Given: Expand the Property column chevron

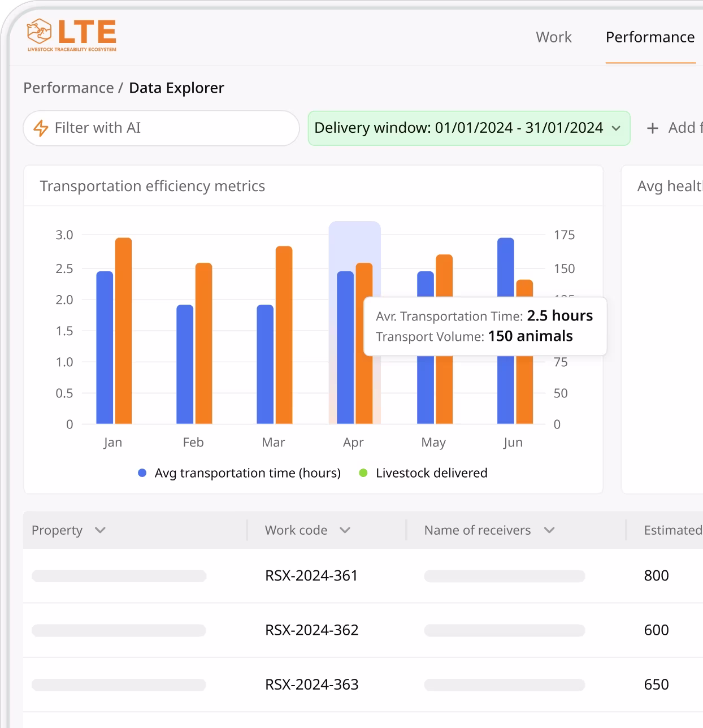Looking at the screenshot, I should pyautogui.click(x=100, y=530).
